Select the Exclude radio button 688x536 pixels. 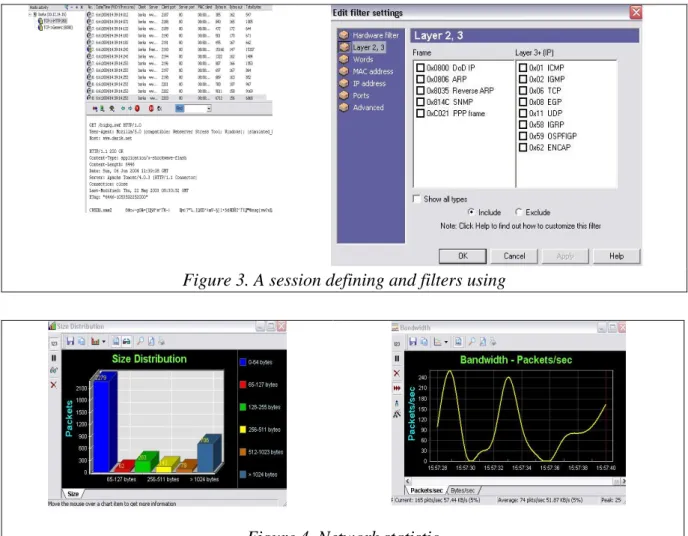(x=519, y=212)
